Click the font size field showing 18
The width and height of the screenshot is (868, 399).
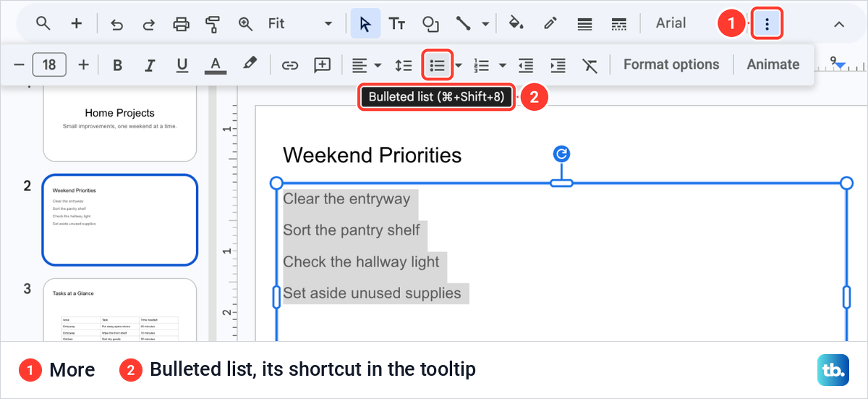click(49, 64)
